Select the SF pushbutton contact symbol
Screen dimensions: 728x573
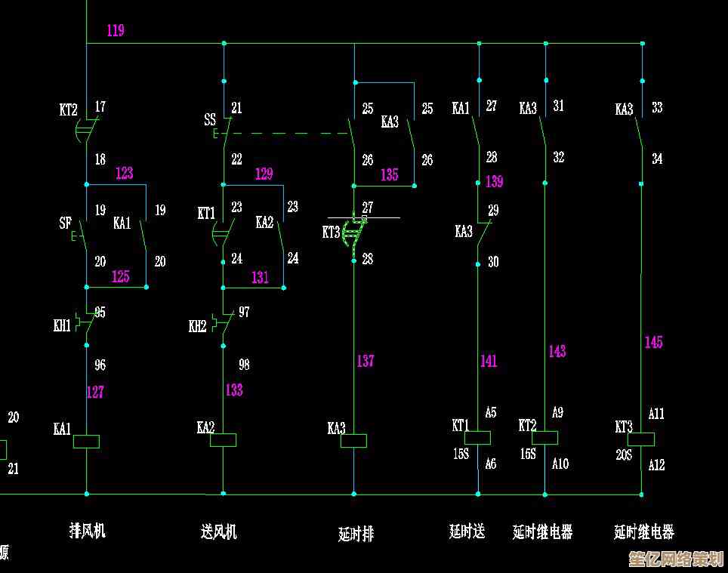82,236
